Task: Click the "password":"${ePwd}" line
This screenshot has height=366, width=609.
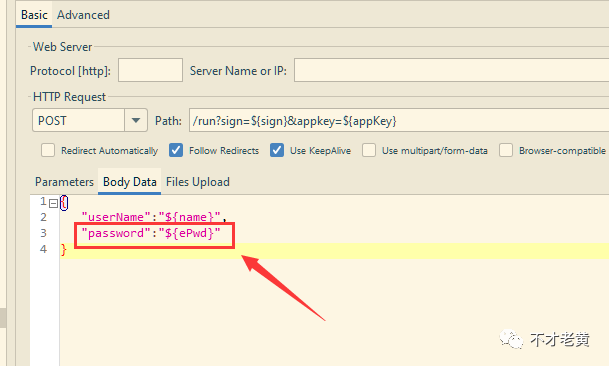Action: click(151, 233)
